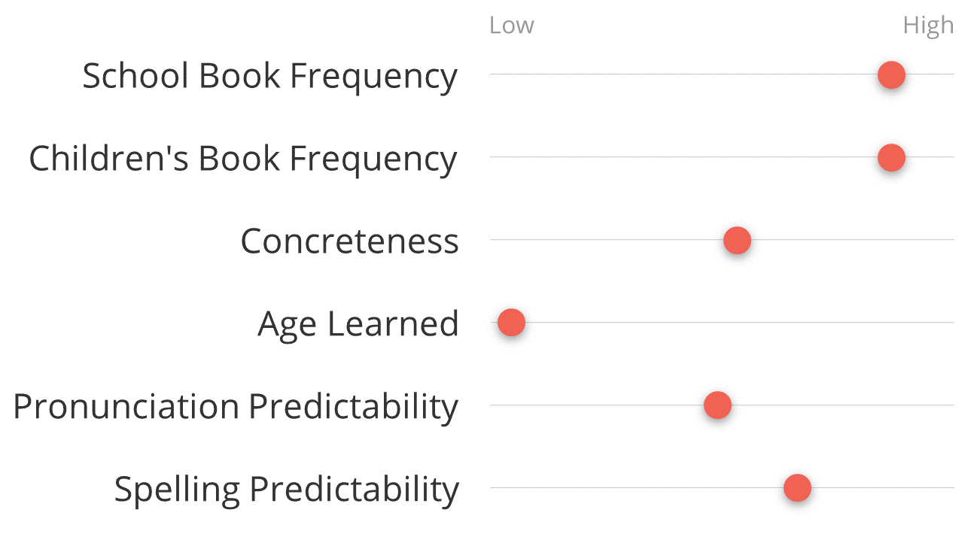Click the Concreteness track's far right end

(x=951, y=240)
